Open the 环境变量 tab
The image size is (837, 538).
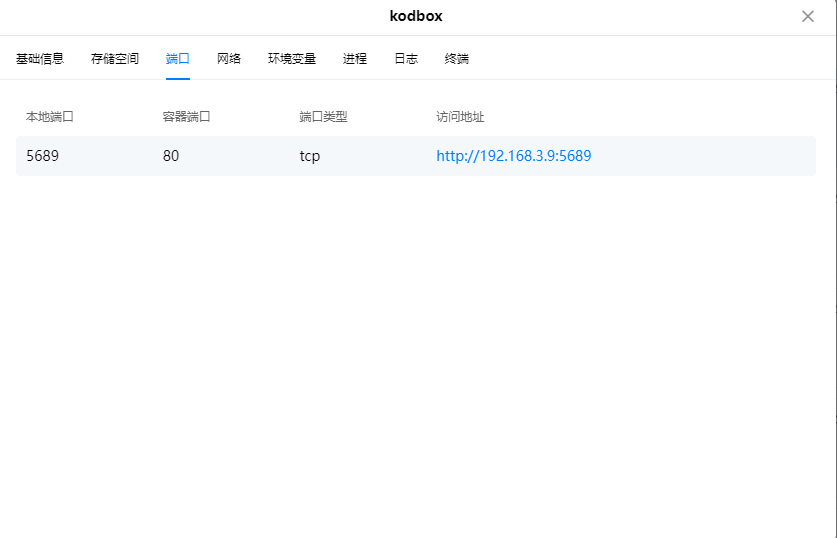pyautogui.click(x=292, y=59)
